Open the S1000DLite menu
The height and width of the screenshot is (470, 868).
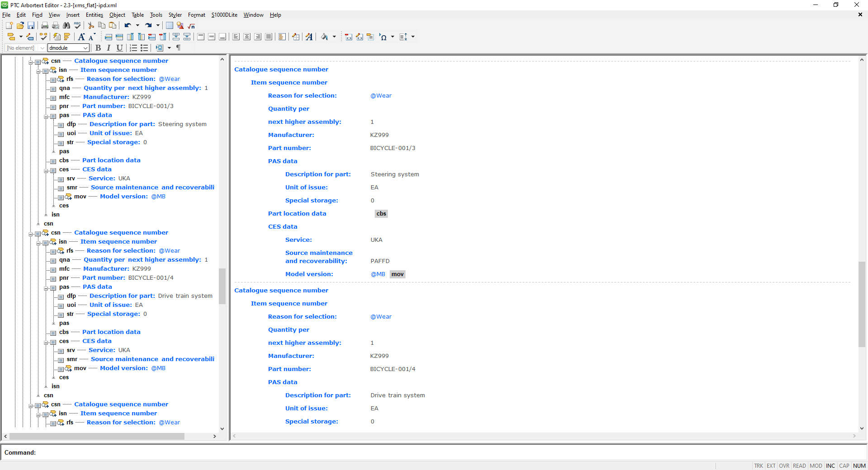[223, 15]
